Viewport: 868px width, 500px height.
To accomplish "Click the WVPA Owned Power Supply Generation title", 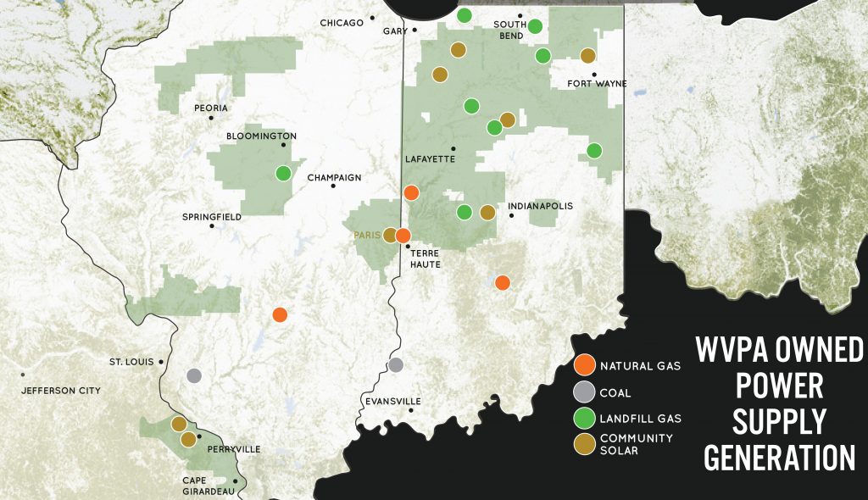I will point(779,403).
